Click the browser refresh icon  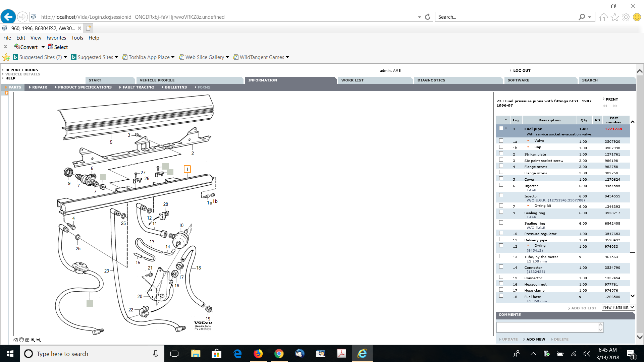(x=427, y=17)
